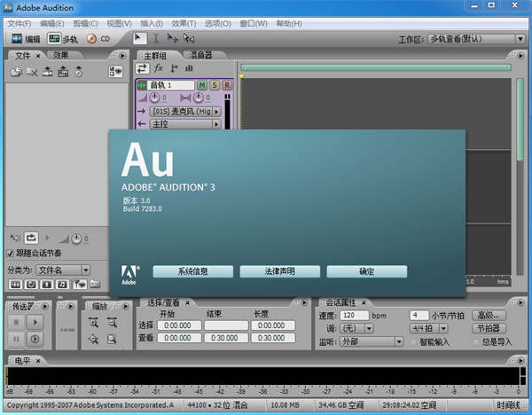Click Zoom Out Full Both Axis icon

tap(93, 339)
